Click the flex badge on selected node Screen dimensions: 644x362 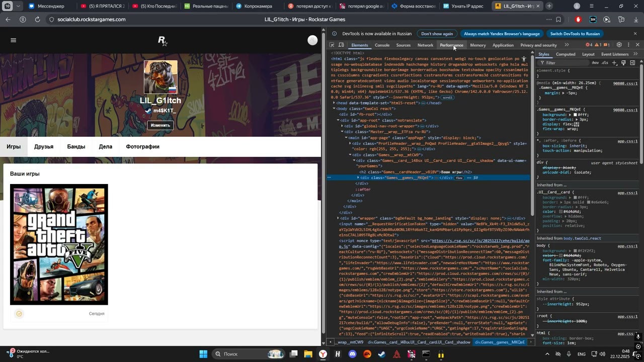coord(459,178)
